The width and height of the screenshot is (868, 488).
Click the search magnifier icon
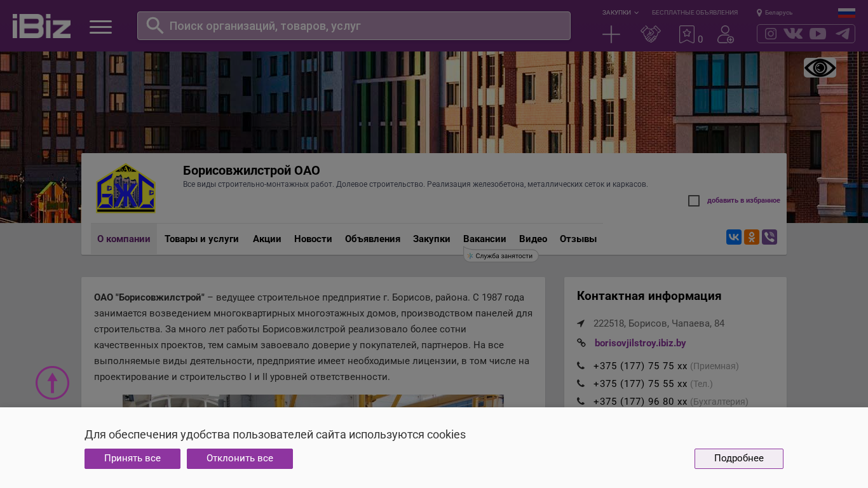(155, 25)
